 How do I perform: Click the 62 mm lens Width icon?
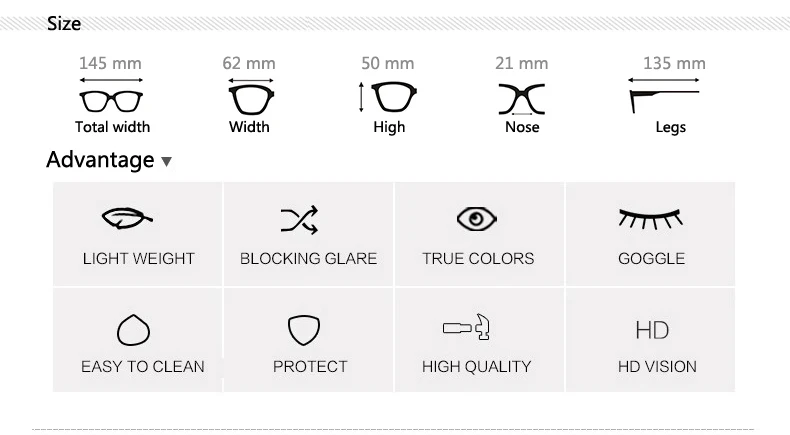(x=249, y=99)
